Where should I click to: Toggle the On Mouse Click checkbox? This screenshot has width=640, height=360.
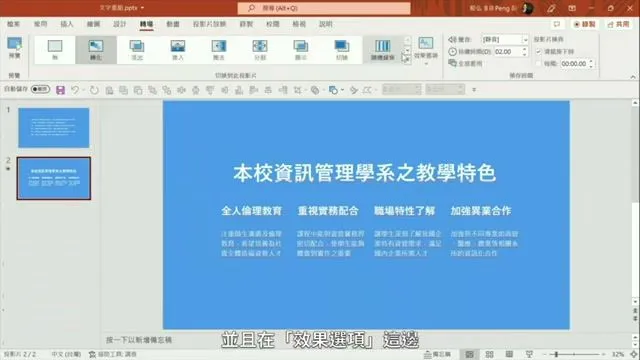click(538, 51)
